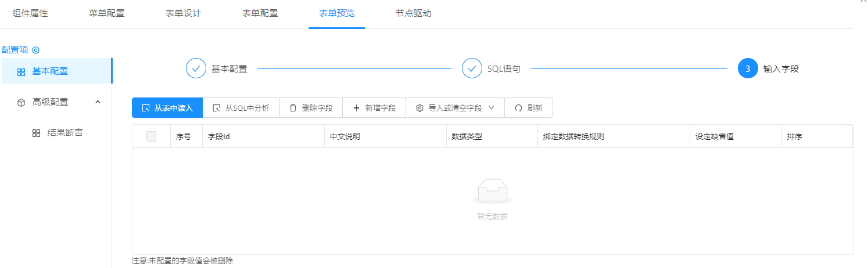
Task: Click the 排序 column header
Action: (794, 136)
